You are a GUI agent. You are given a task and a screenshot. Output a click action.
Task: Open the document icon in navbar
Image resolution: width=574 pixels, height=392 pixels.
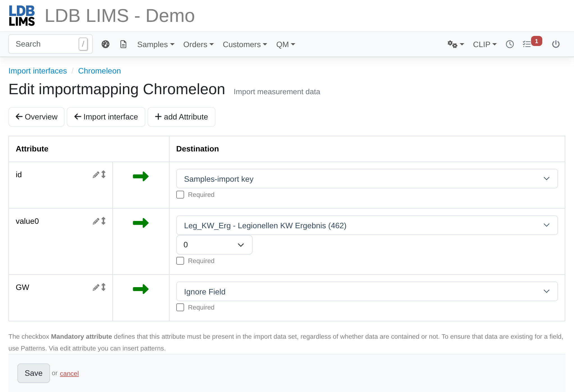[123, 44]
